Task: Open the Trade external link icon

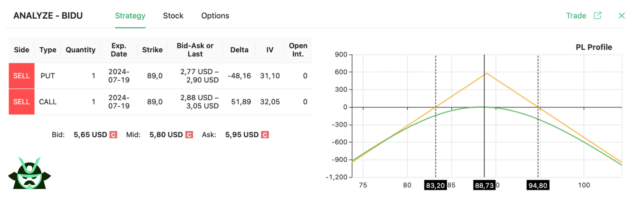Action: pos(598,16)
